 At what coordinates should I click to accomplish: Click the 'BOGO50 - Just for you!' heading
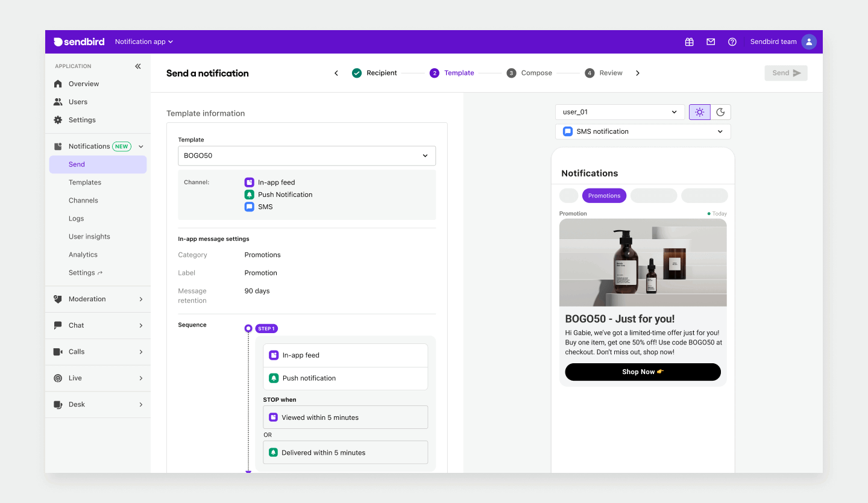620,319
